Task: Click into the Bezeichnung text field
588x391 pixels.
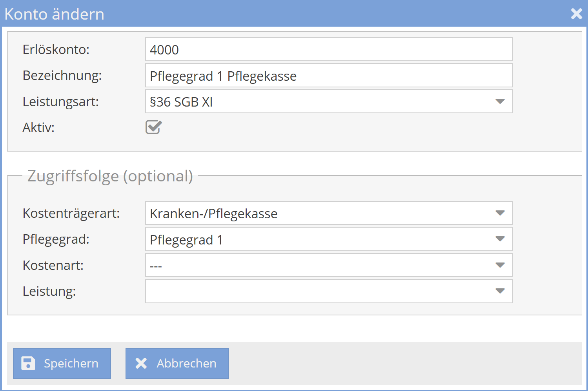Action: 328,76
